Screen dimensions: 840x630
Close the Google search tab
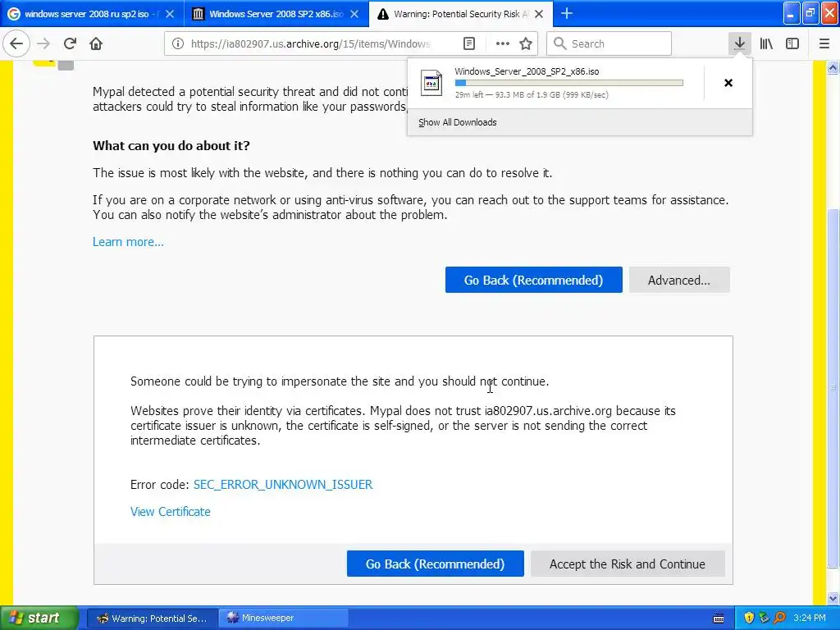coord(170,14)
